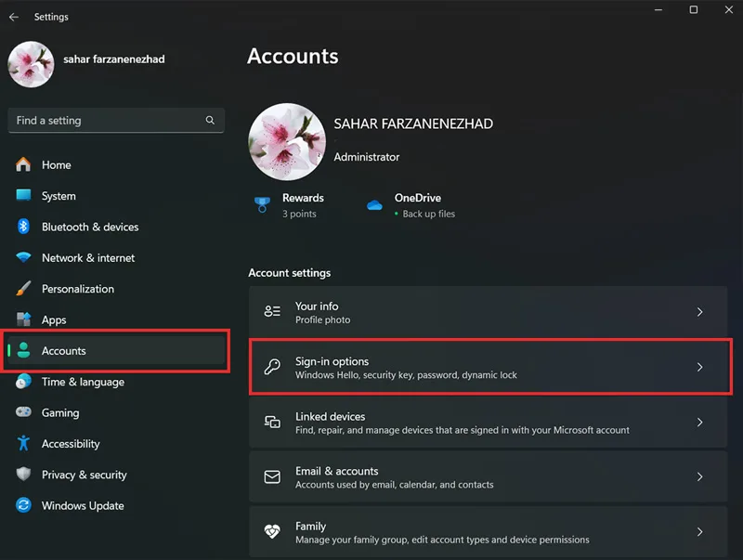Click the back arrow in Settings header
This screenshot has height=560, width=743.
point(14,17)
